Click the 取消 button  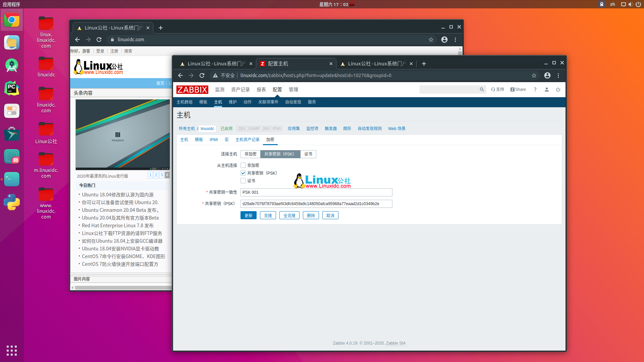pos(330,215)
